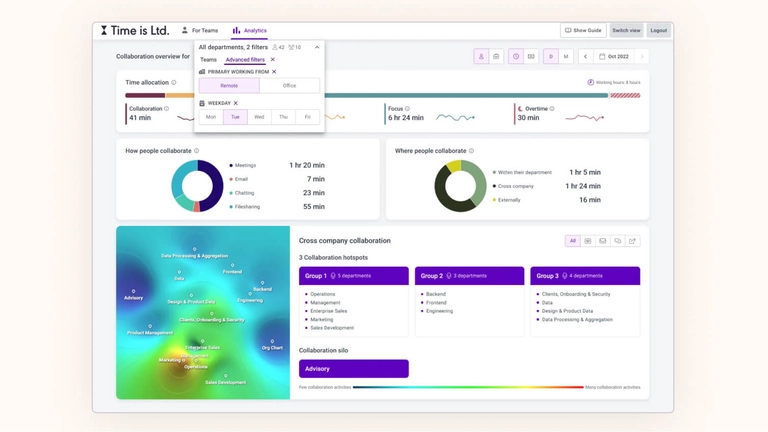Switch to the Teams filter tab
This screenshot has width=768, height=432.
(208, 60)
